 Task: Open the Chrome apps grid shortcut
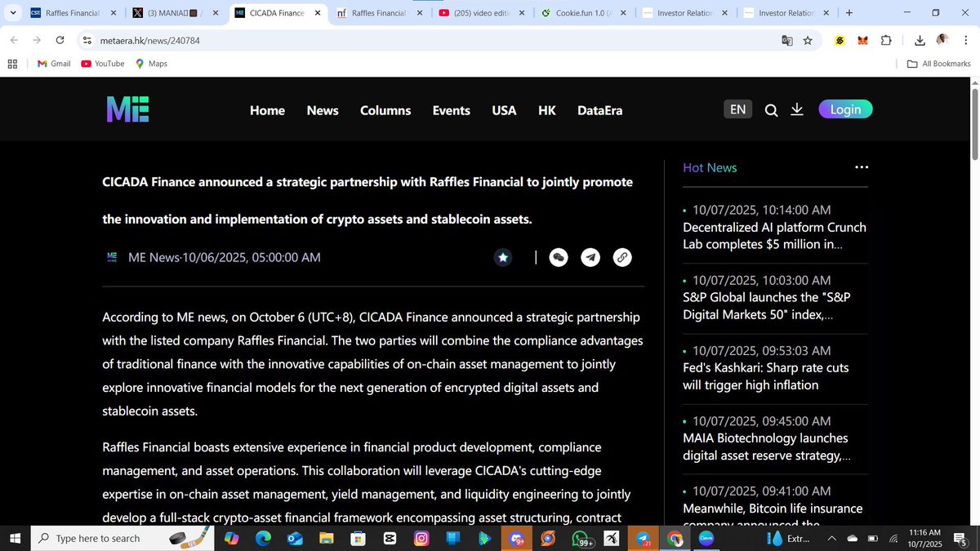click(x=12, y=63)
